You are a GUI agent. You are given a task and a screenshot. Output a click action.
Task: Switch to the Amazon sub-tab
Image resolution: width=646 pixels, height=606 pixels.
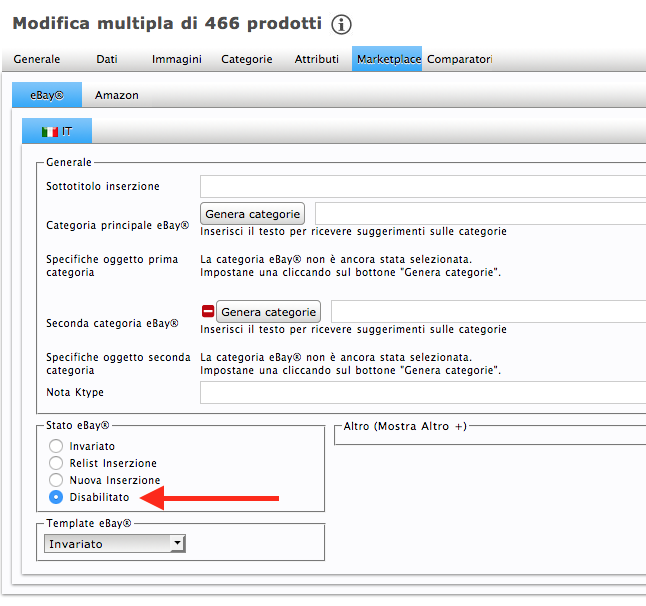(x=117, y=95)
